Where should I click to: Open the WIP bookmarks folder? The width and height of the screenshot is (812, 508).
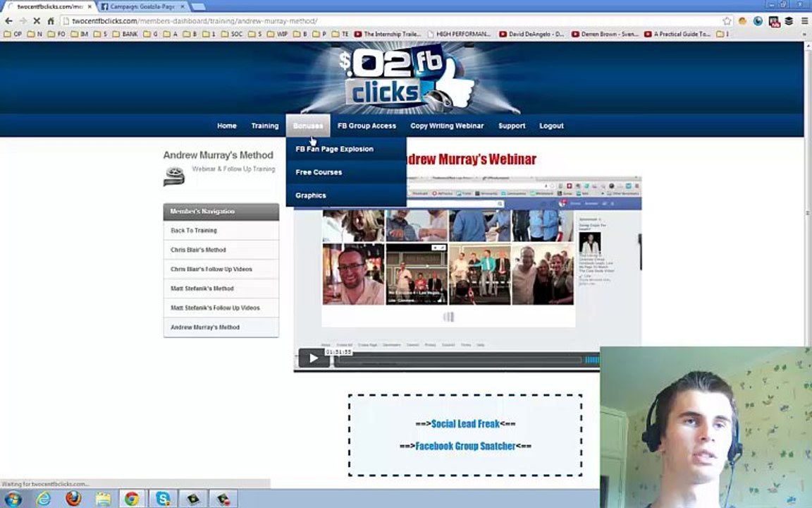277,34
